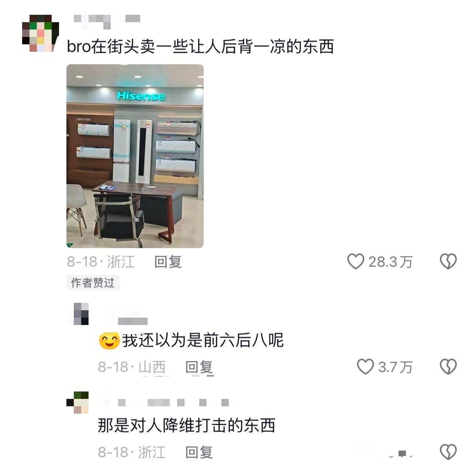
Task: Reply to the top comment from 浙江
Action: (168, 262)
